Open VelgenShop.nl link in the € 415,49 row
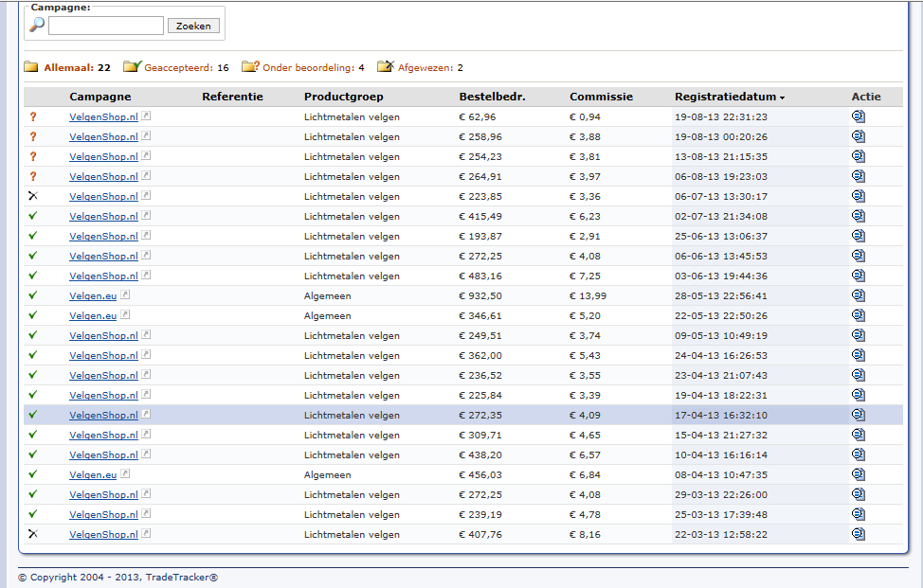This screenshot has height=588, width=923. coord(103,217)
